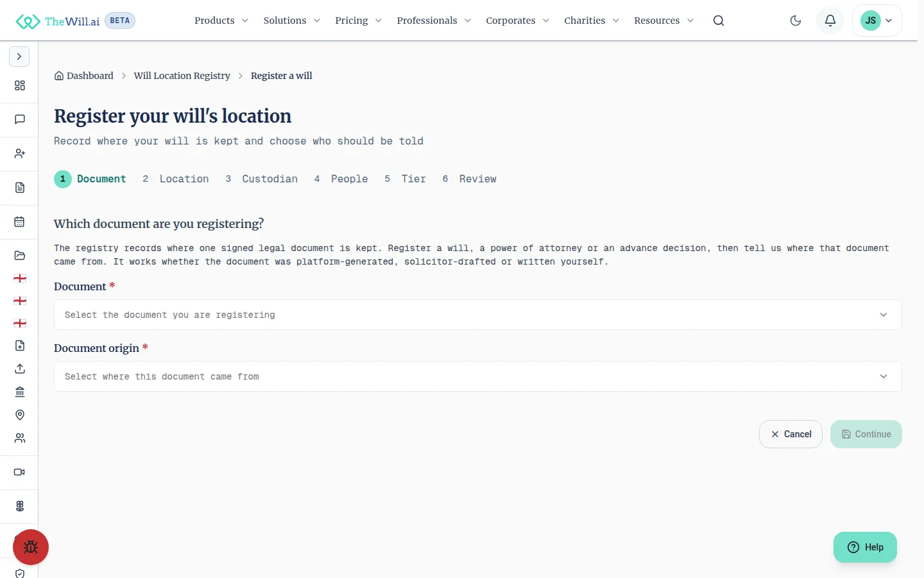Open the JS user account menu
Image resolution: width=924 pixels, height=578 pixels.
click(x=877, y=21)
